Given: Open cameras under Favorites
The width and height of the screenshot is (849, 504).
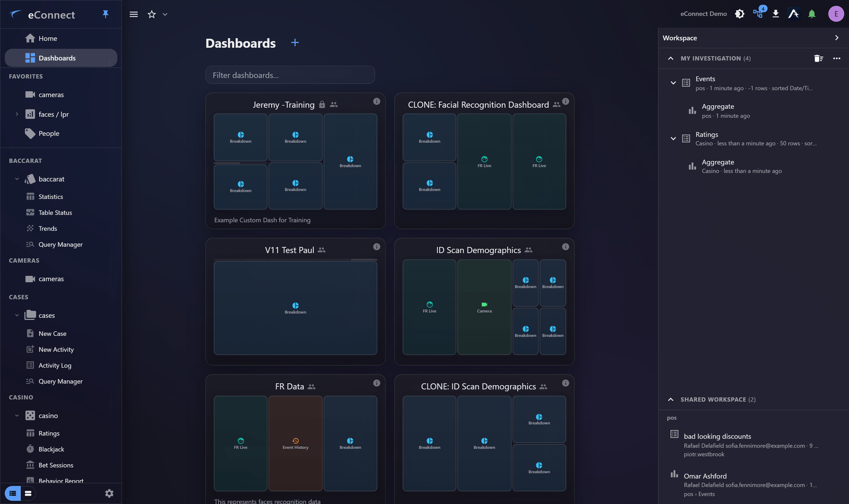Looking at the screenshot, I should pyautogui.click(x=61, y=94).
